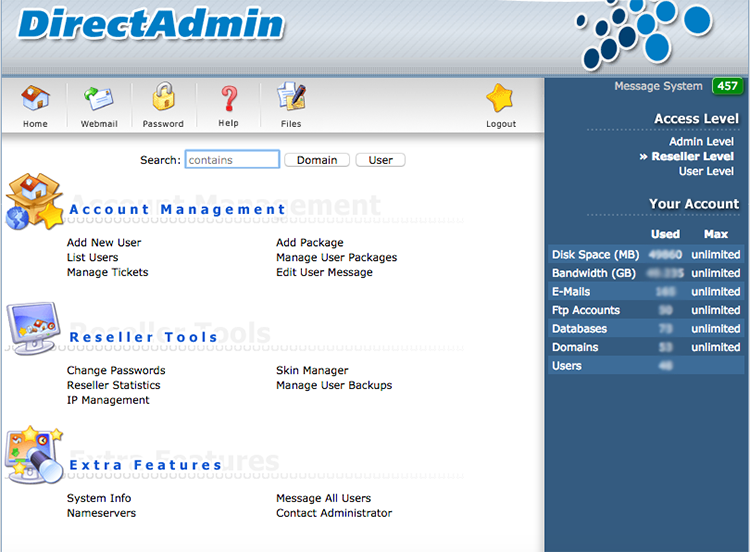Click the Access Level heading

point(696,119)
